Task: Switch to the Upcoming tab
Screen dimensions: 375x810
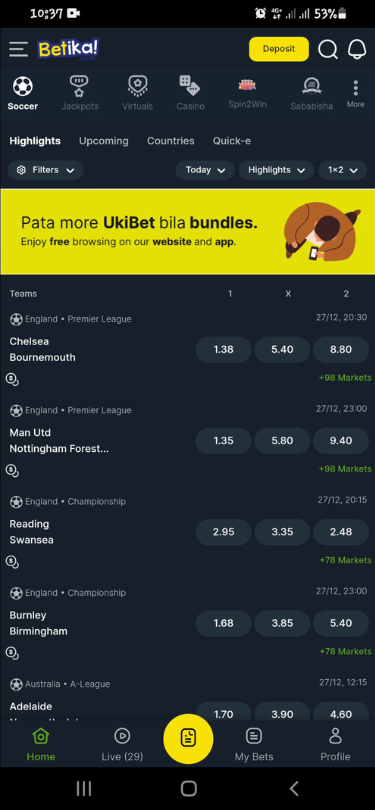Action: click(x=104, y=141)
